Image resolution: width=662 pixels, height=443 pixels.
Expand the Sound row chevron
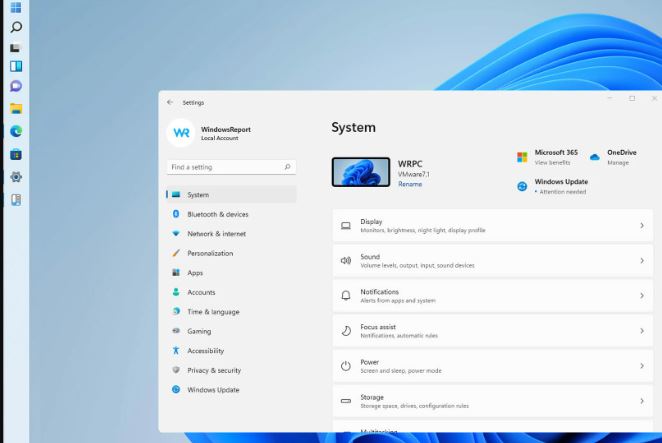coord(642,261)
